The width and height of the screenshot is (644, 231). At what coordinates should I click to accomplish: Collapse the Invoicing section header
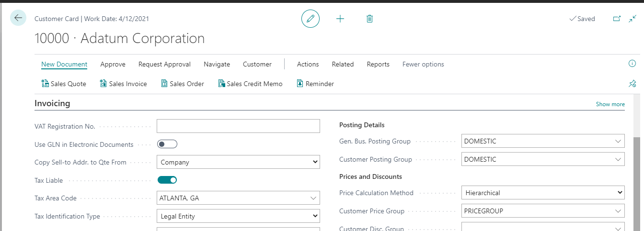coord(52,103)
